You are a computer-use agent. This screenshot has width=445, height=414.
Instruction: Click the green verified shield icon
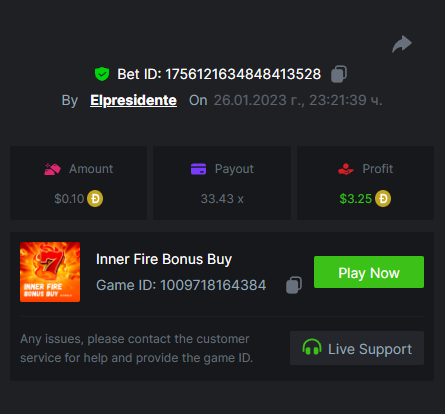(102, 74)
